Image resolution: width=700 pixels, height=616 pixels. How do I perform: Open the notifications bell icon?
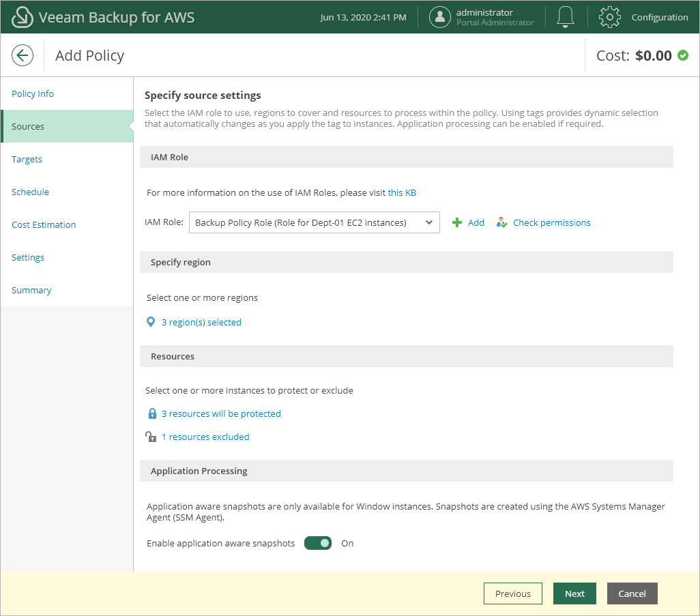[x=565, y=17]
